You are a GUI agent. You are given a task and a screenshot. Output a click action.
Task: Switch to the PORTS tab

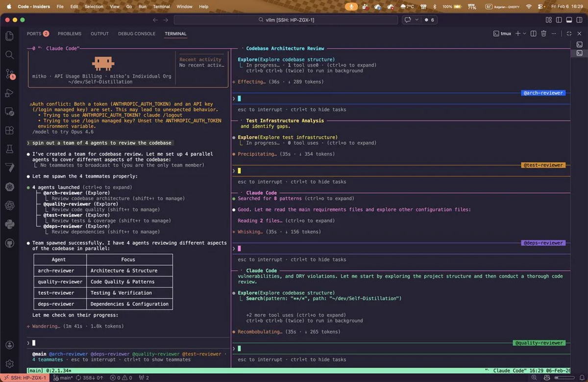pyautogui.click(x=38, y=34)
